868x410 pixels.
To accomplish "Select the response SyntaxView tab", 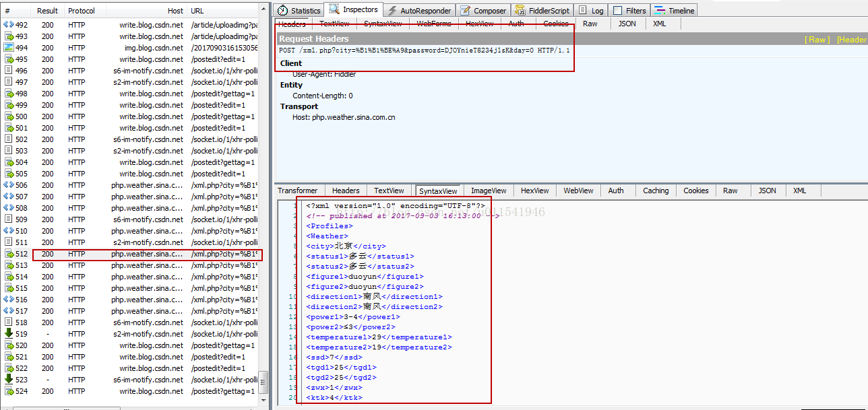I will point(439,191).
